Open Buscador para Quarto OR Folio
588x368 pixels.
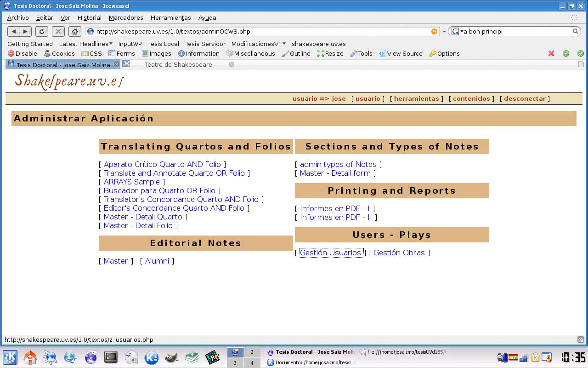pos(159,190)
